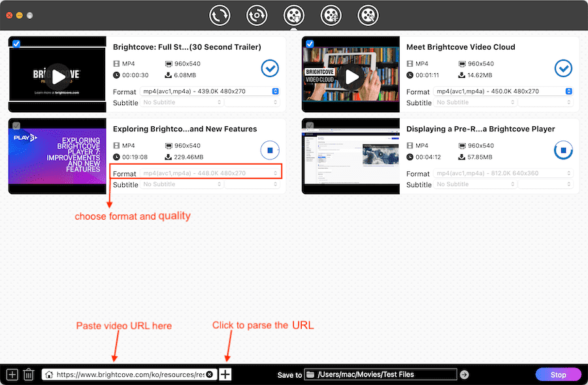Play Brightcove 30 Second Trailer thumbnail
This screenshot has width=588, height=385.
coord(58,76)
